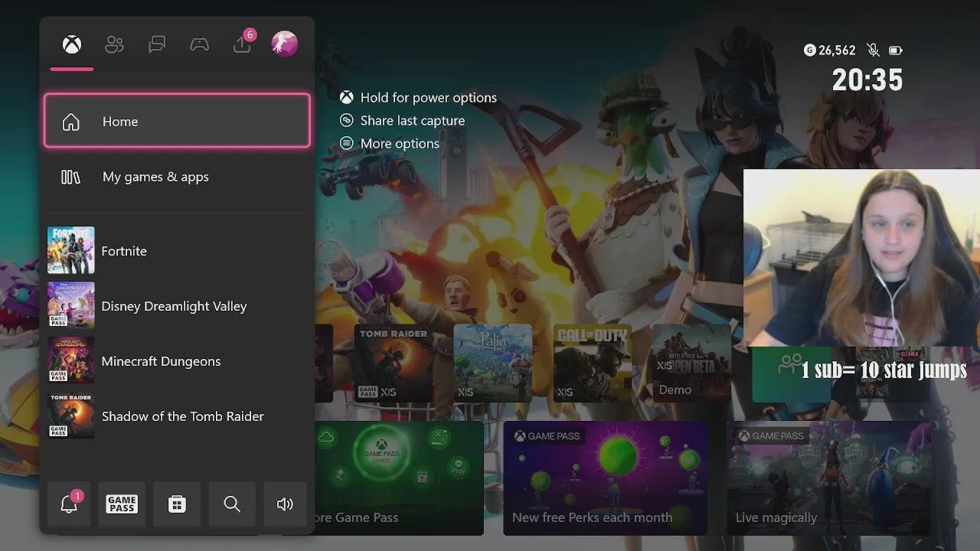Image resolution: width=980 pixels, height=551 pixels.
Task: Open the Tomb Raider tile on dashboard
Action: (393, 363)
